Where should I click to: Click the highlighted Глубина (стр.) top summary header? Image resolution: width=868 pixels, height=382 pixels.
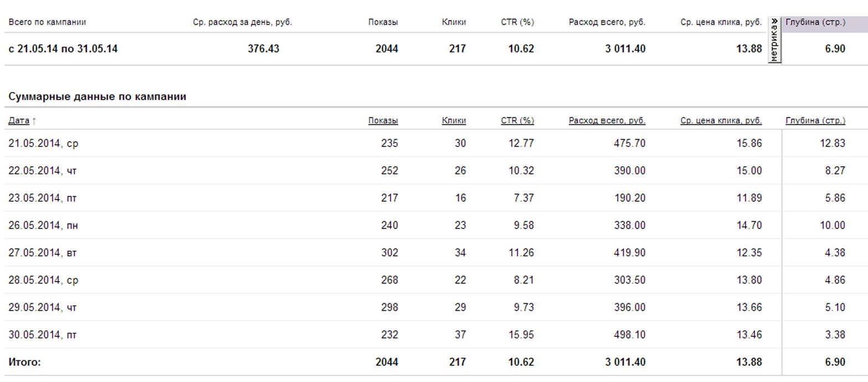[x=815, y=23]
